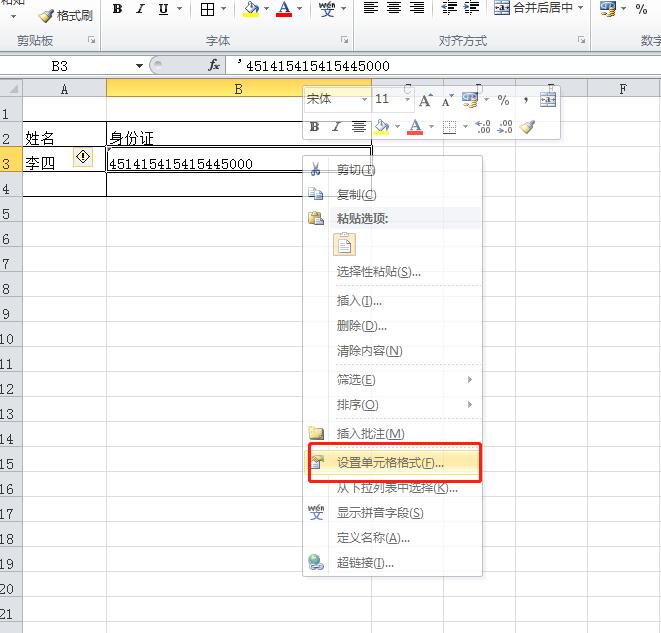Expand the 筛选(E) submenu

point(393,380)
